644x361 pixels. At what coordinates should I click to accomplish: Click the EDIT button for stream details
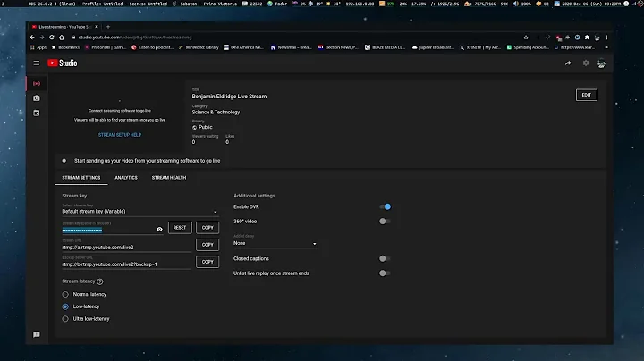pos(587,96)
